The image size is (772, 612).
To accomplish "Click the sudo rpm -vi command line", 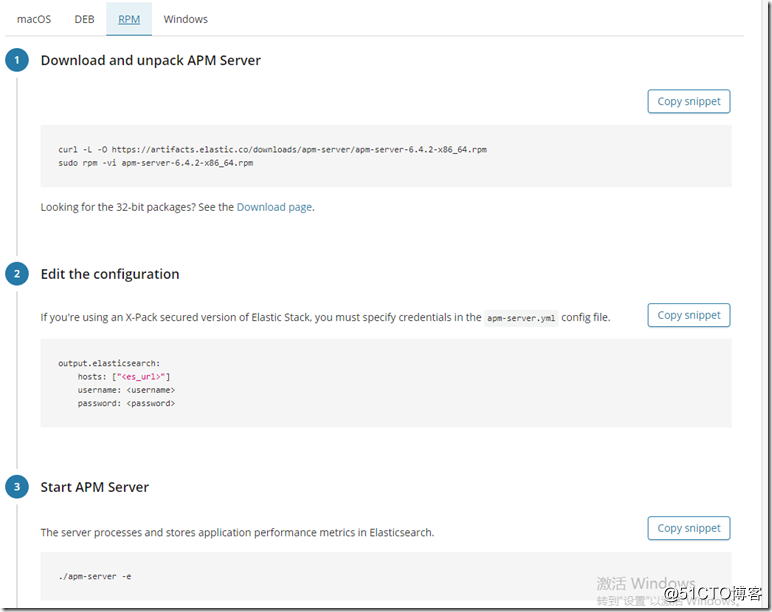I will coord(156,163).
